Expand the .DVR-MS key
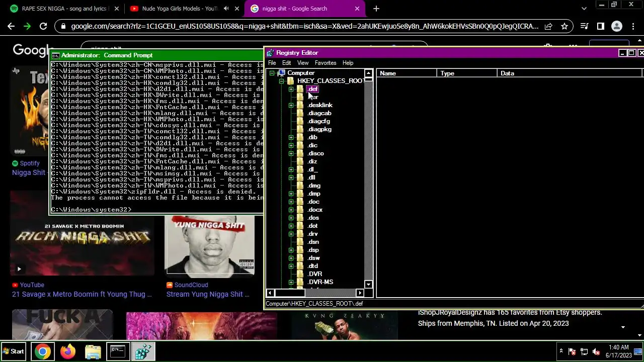644x362 pixels. 291,282
